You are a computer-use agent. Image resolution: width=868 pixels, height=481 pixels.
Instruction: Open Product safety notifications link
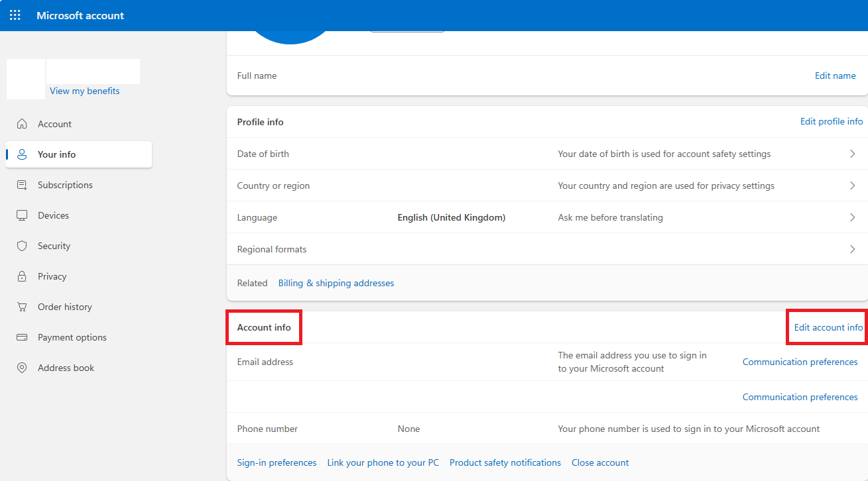[x=505, y=462]
